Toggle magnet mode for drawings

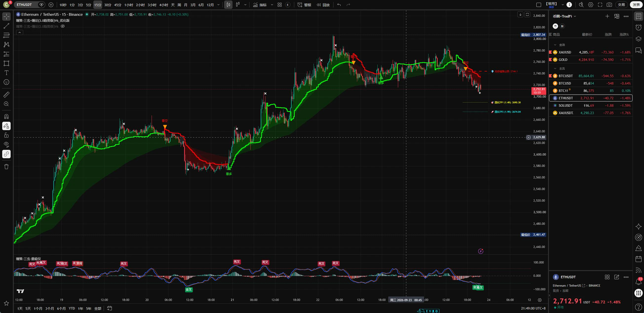6,117
